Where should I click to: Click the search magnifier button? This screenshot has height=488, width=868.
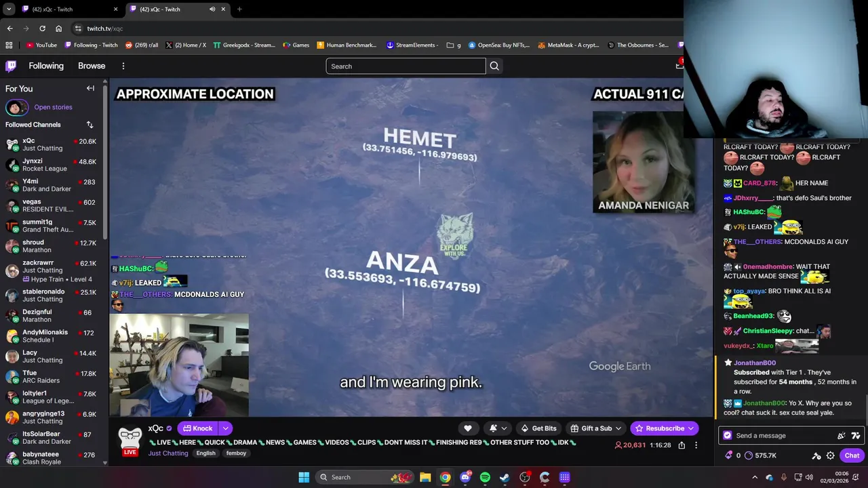494,66
